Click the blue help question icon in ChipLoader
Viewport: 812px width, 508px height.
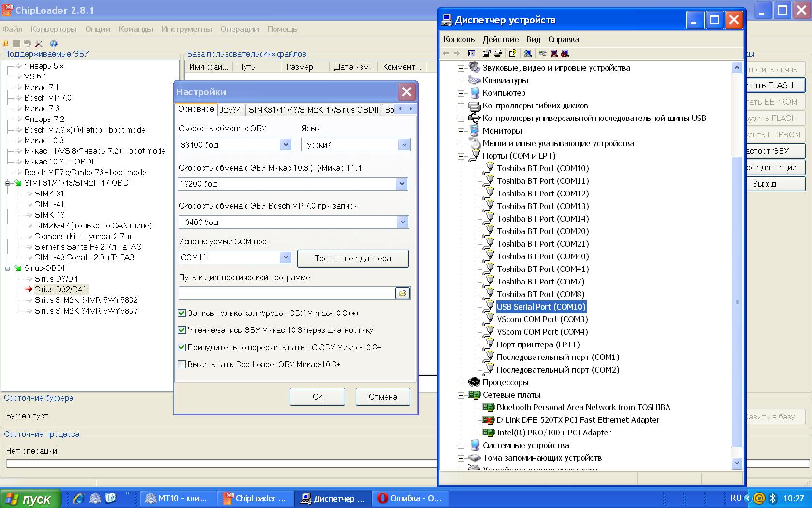point(54,44)
